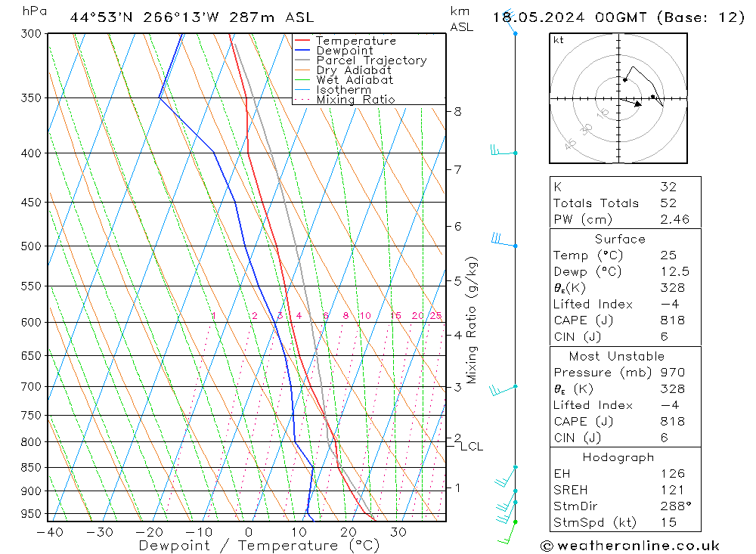The width and height of the screenshot is (756, 554).
Task: Click the kt label in hodograph
Action: (559, 40)
